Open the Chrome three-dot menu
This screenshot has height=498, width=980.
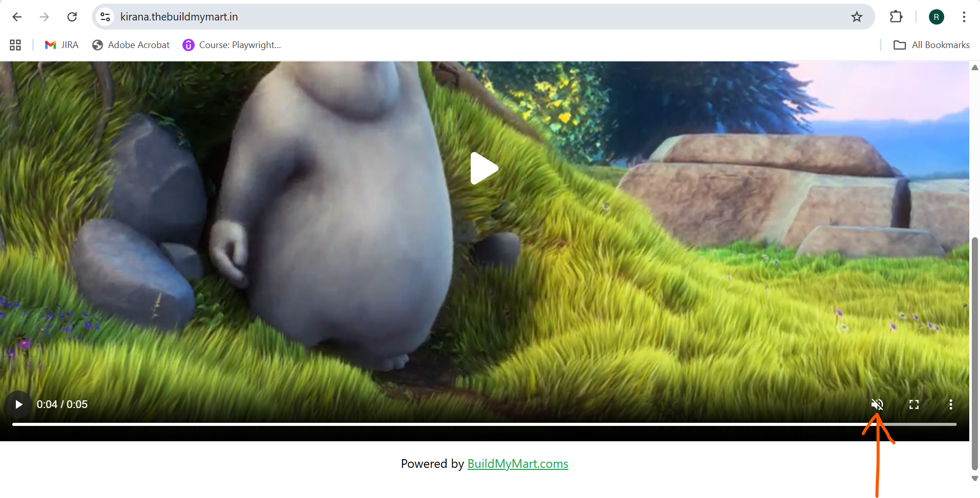pyautogui.click(x=964, y=17)
